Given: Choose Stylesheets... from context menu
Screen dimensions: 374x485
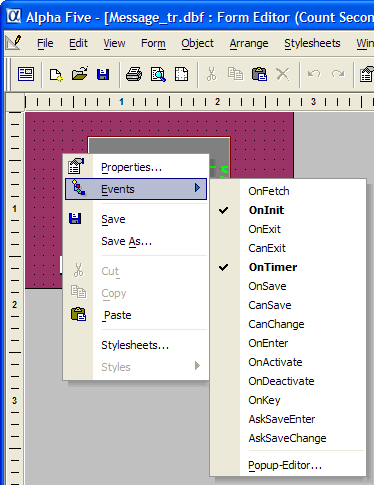Looking at the screenshot, I should (136, 345).
